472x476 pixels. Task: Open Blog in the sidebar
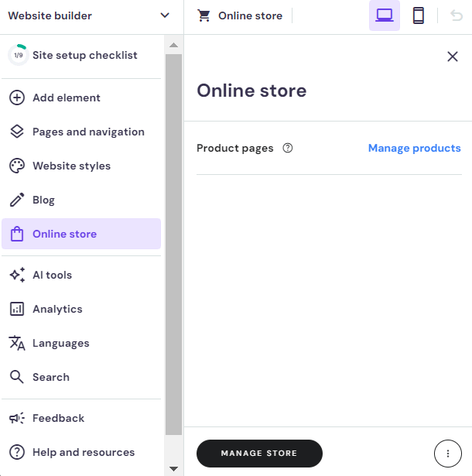pos(81,200)
